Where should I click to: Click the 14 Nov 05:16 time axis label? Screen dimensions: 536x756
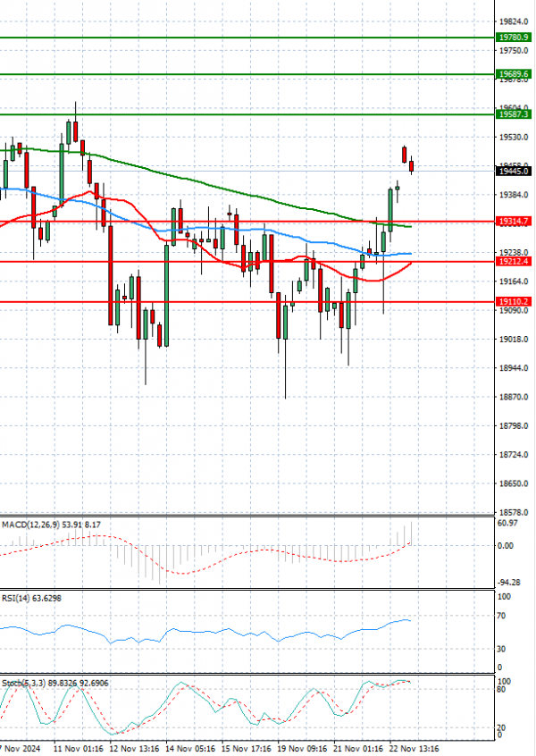coord(190,749)
